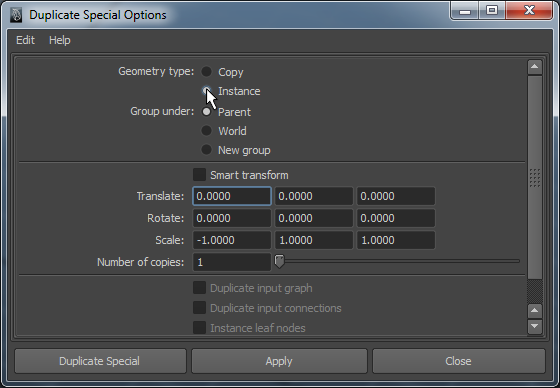The width and height of the screenshot is (560, 388).
Task: Click the bottom scroll down arrow
Action: 535,326
